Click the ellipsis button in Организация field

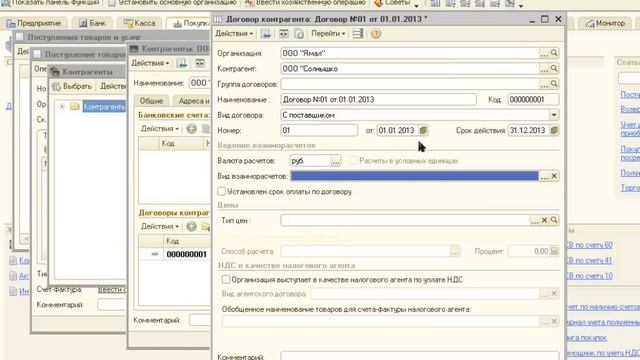click(544, 53)
